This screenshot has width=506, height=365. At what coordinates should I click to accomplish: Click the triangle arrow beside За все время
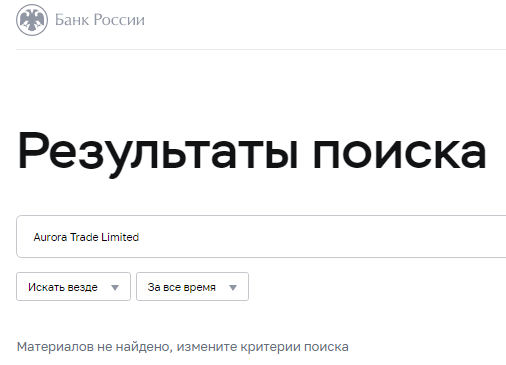click(233, 287)
